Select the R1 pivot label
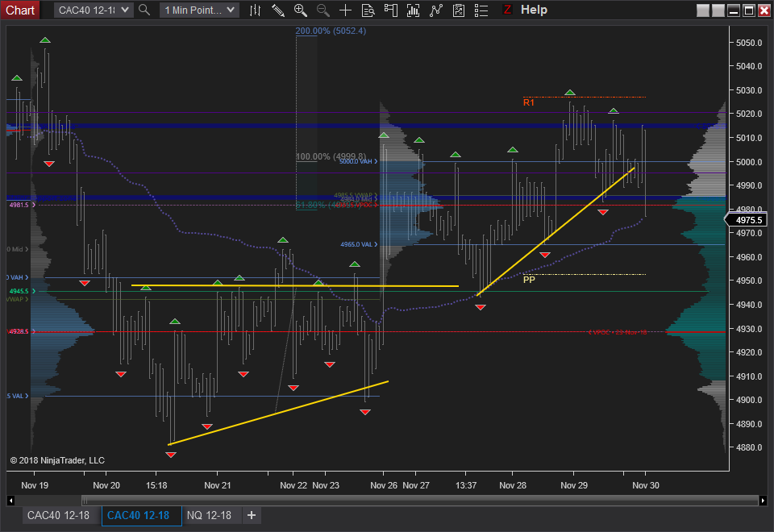Image resolution: width=774 pixels, height=532 pixels. click(529, 102)
